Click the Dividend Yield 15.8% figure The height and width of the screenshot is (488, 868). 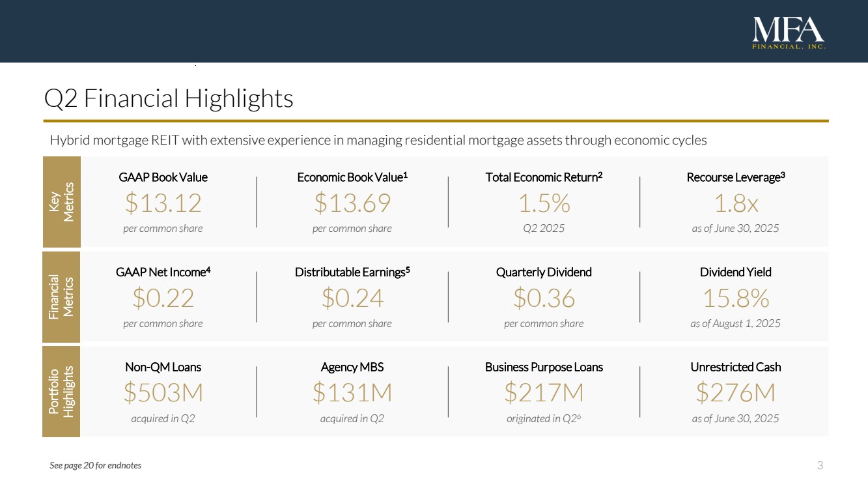pyautogui.click(x=735, y=298)
